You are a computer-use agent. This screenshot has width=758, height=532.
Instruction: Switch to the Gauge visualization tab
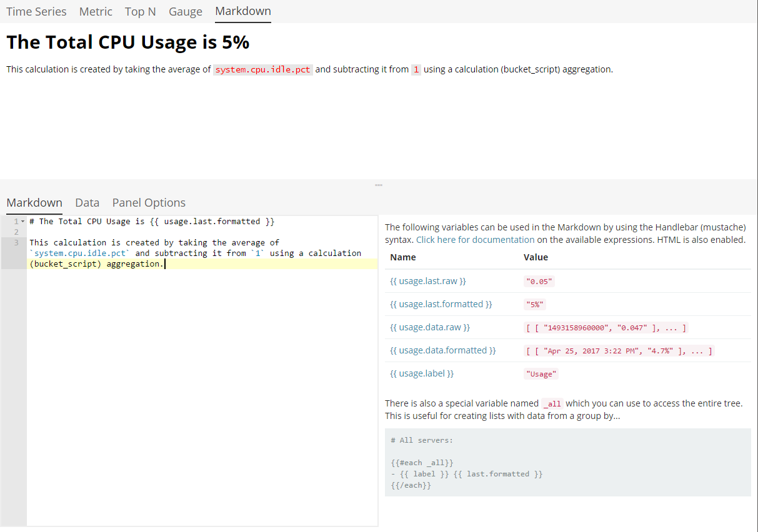click(x=185, y=11)
